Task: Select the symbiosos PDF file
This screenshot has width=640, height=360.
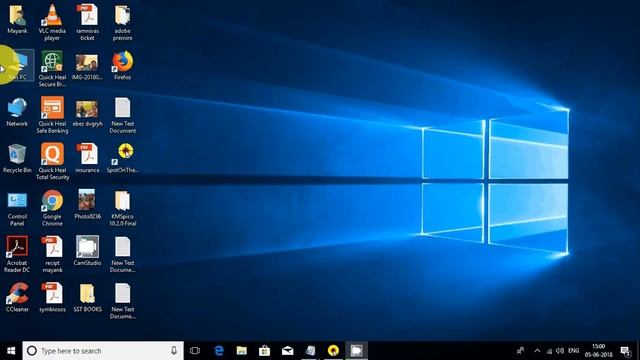Action: pos(52,298)
